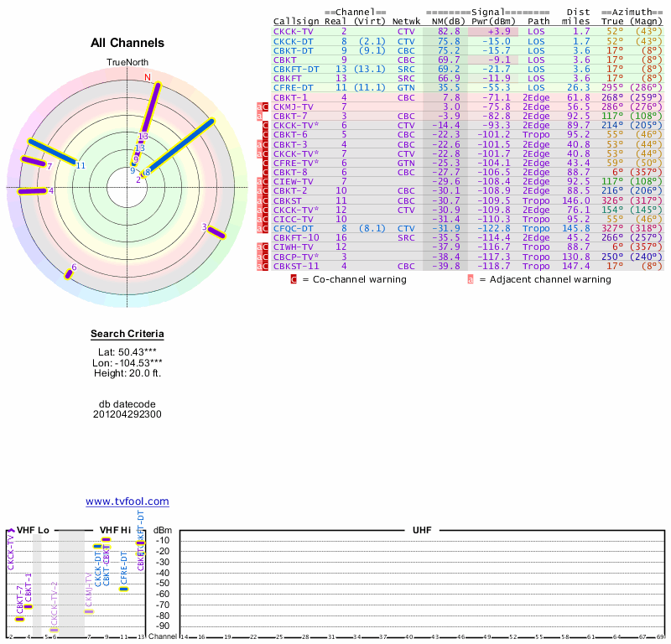
Task: Click the warning flags beside CKMJ-TV
Action: pyautogui.click(x=263, y=107)
